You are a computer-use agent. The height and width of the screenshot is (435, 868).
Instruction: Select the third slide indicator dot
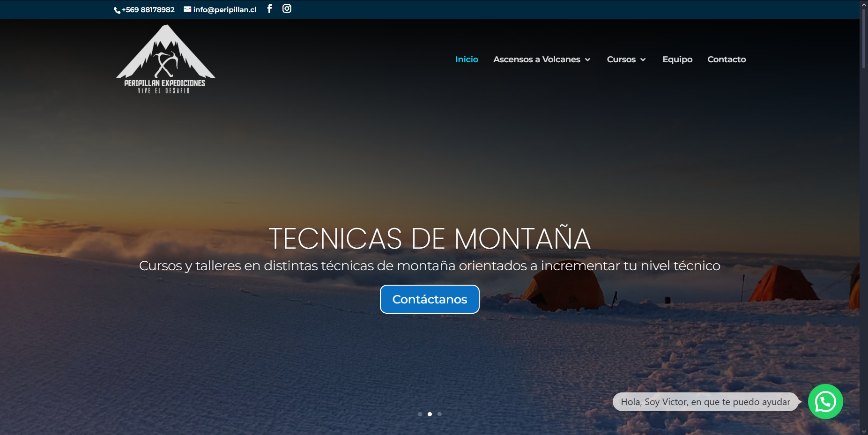(439, 414)
